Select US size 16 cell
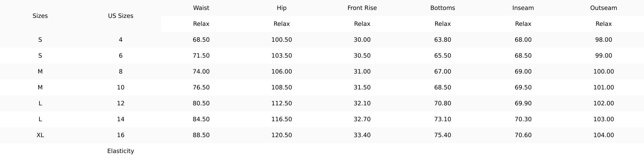644x159 pixels. tap(120, 135)
